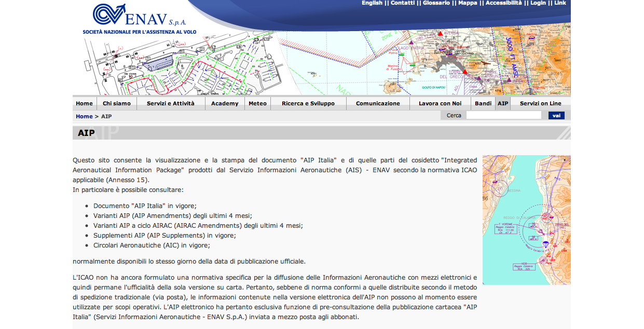The width and height of the screenshot is (644, 329).
Task: Open the Link page in top bar
Action: point(560,3)
